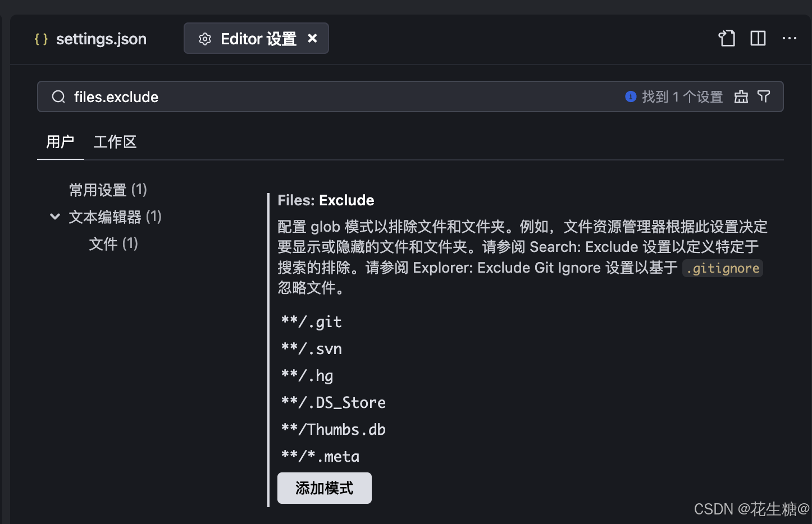Split the editor using the split icon
The image size is (812, 524).
pos(758,38)
